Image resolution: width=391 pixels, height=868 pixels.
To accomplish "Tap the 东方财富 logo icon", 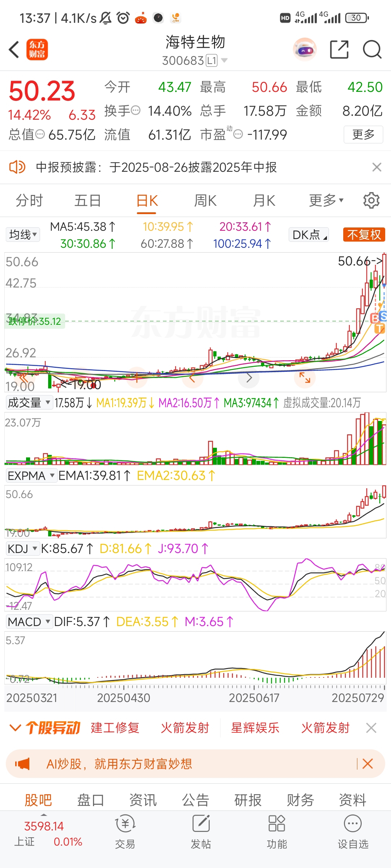I will [x=37, y=50].
